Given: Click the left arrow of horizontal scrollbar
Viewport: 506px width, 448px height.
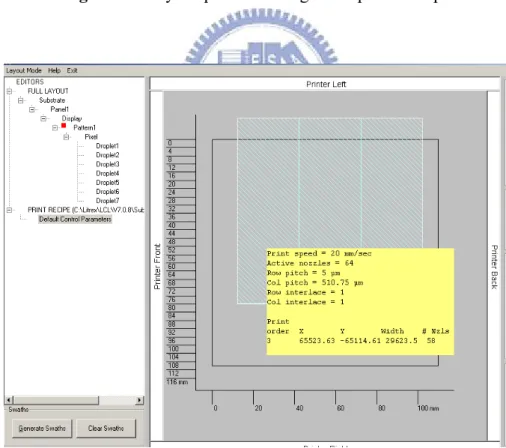Looking at the screenshot, I should 9,400.
